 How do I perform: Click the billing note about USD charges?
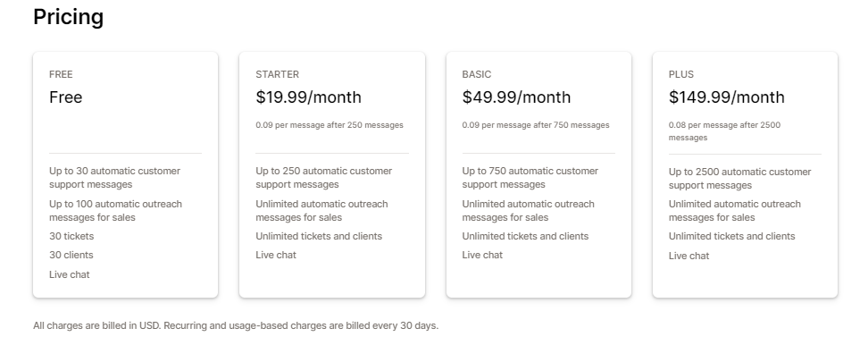tap(236, 325)
